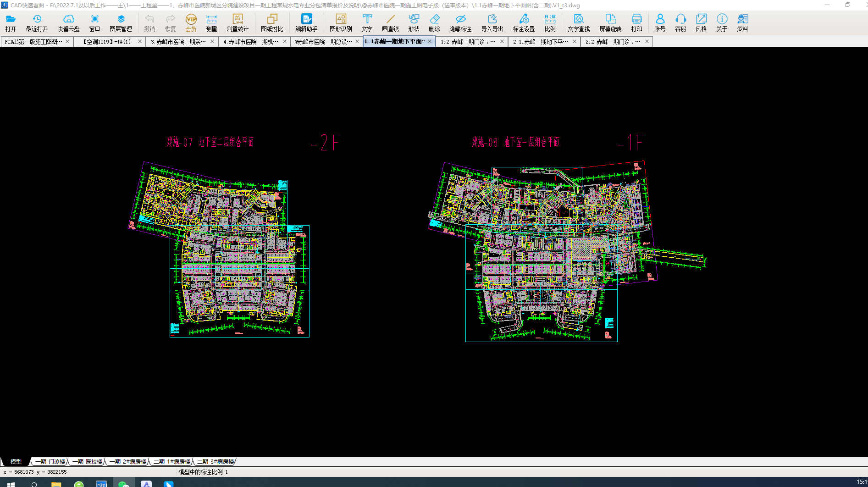This screenshot has width=868, height=487.
Task: Click the Print (打印) icon
Action: point(636,23)
